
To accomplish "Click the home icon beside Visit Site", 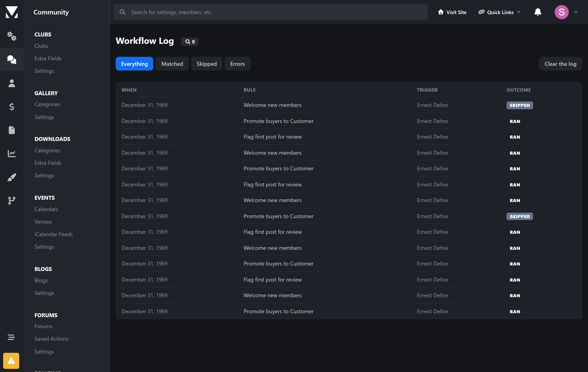I will [x=441, y=12].
